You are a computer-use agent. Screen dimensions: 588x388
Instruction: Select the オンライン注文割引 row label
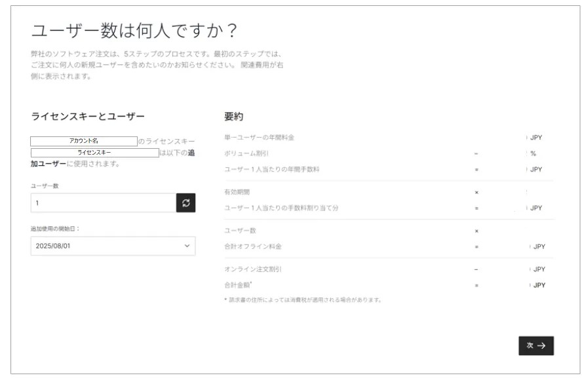253,269
